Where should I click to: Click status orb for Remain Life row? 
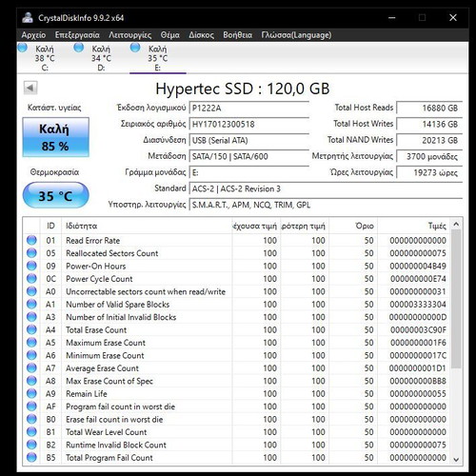31,393
